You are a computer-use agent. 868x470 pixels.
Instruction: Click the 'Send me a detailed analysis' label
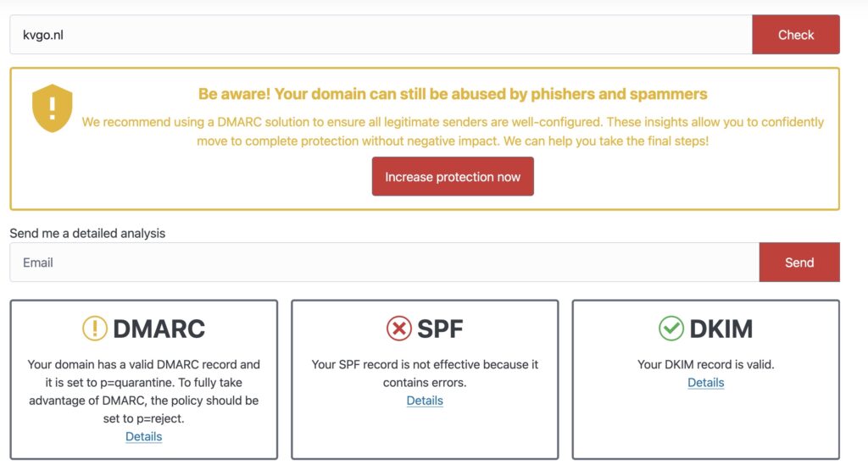pos(87,233)
